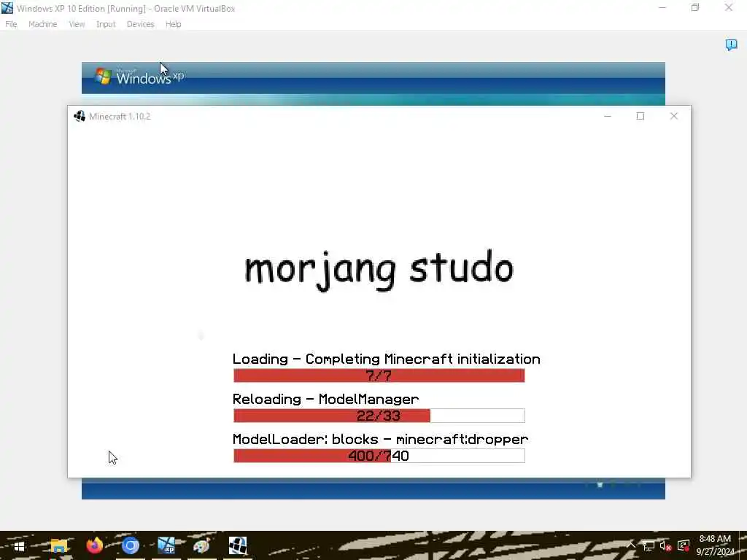
Task: Switch to the Minecraft launcher taskbar icon
Action: 237,545
